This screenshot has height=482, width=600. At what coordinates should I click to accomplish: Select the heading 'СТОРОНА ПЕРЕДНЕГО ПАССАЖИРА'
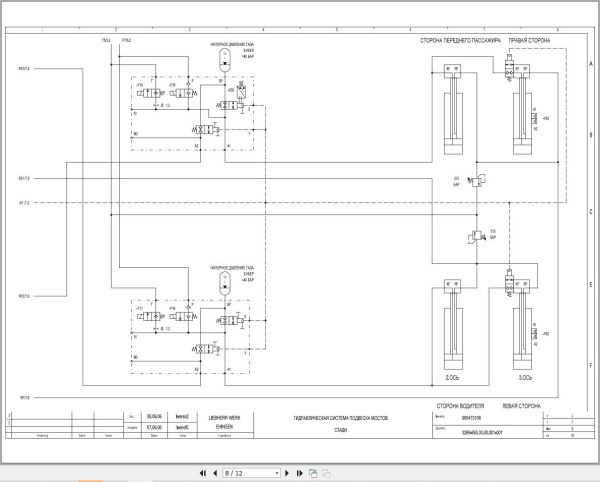pos(460,40)
